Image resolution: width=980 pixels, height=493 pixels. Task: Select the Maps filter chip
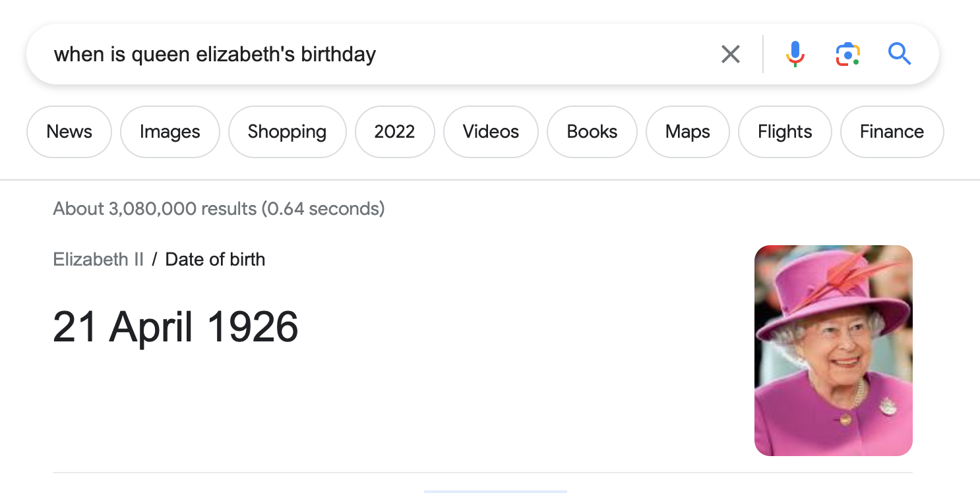[688, 132]
